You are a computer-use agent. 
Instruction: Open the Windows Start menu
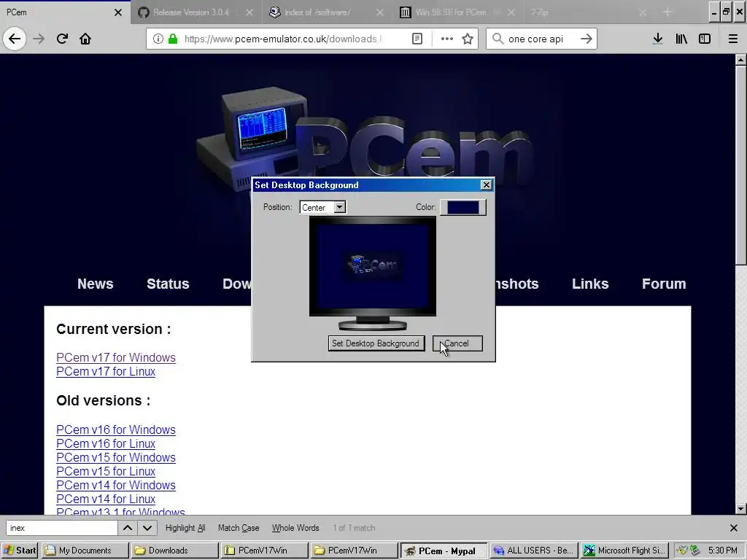[20, 551]
